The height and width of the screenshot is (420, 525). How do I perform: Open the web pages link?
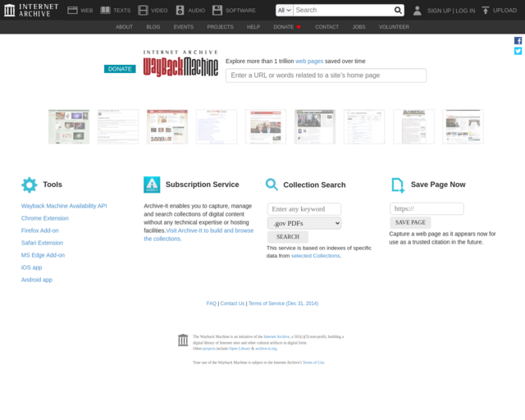[x=309, y=62]
